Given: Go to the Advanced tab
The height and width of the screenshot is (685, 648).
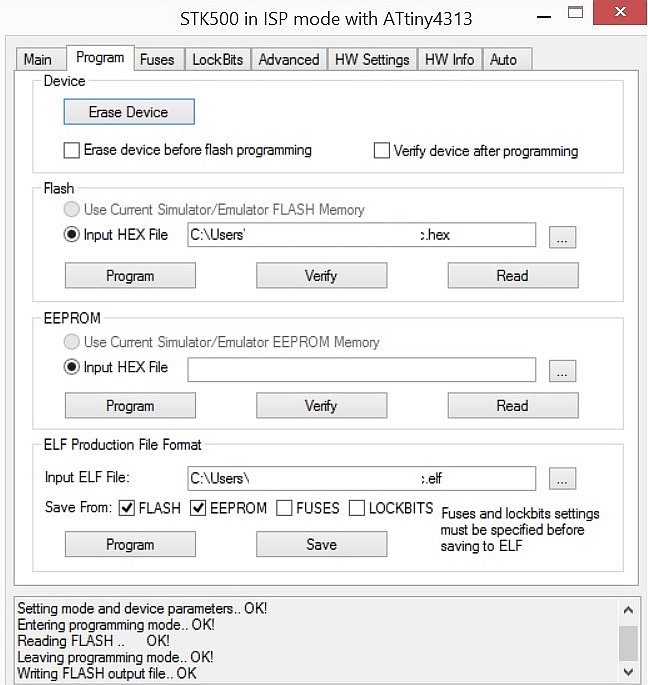Looking at the screenshot, I should [289, 59].
